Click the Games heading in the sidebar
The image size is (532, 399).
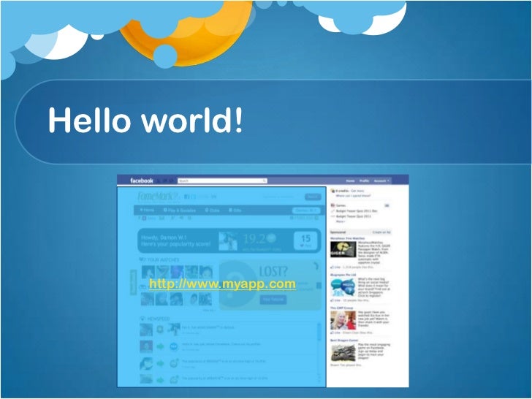pos(341,205)
